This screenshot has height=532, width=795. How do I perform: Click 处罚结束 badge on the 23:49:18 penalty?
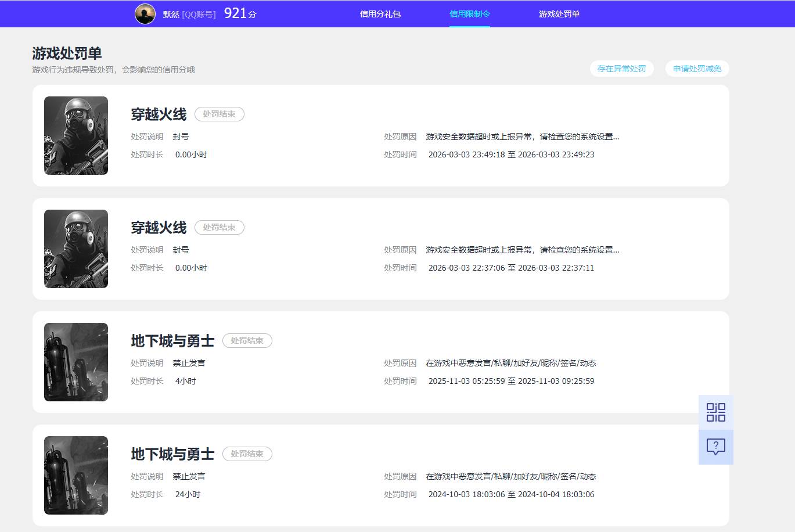tap(219, 114)
